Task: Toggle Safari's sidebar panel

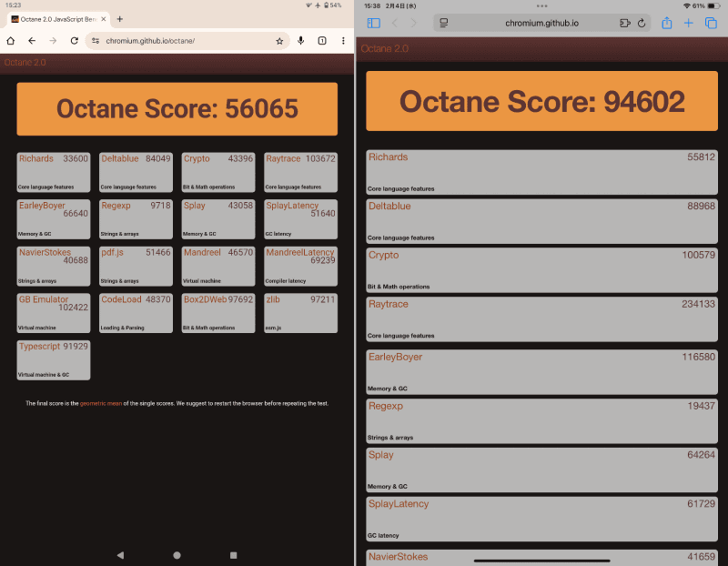Action: [373, 21]
